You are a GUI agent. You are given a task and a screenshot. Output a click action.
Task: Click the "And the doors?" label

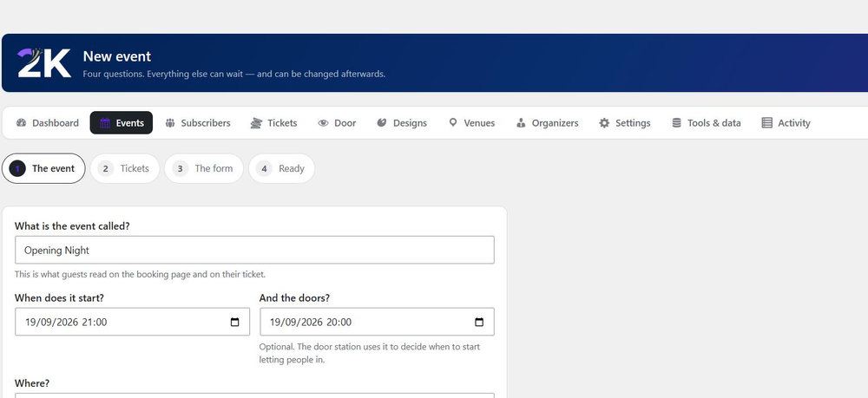pyautogui.click(x=294, y=298)
